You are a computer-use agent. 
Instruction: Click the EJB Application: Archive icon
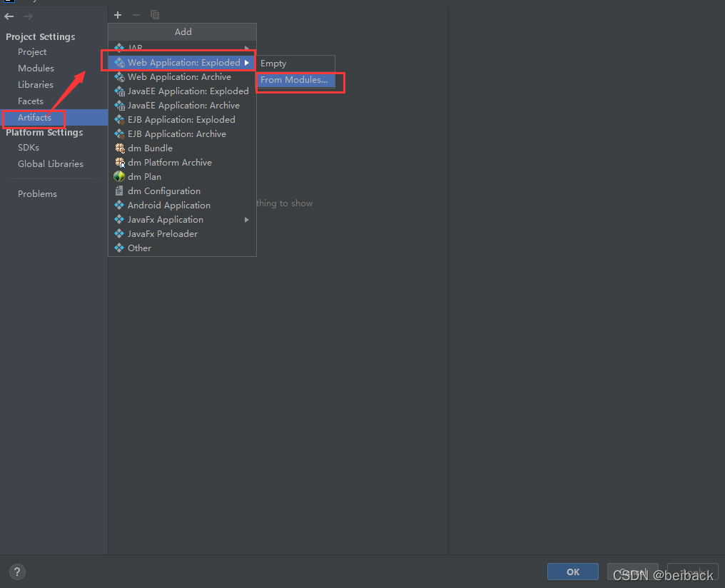coord(119,134)
